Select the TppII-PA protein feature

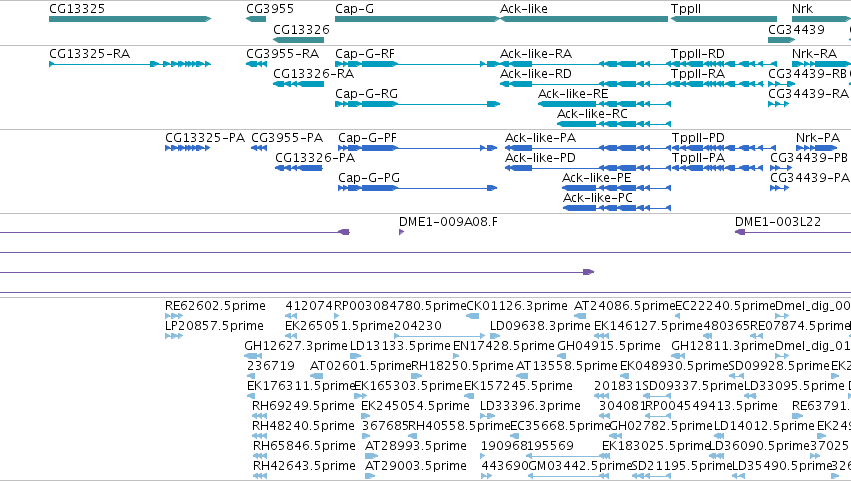(717, 168)
